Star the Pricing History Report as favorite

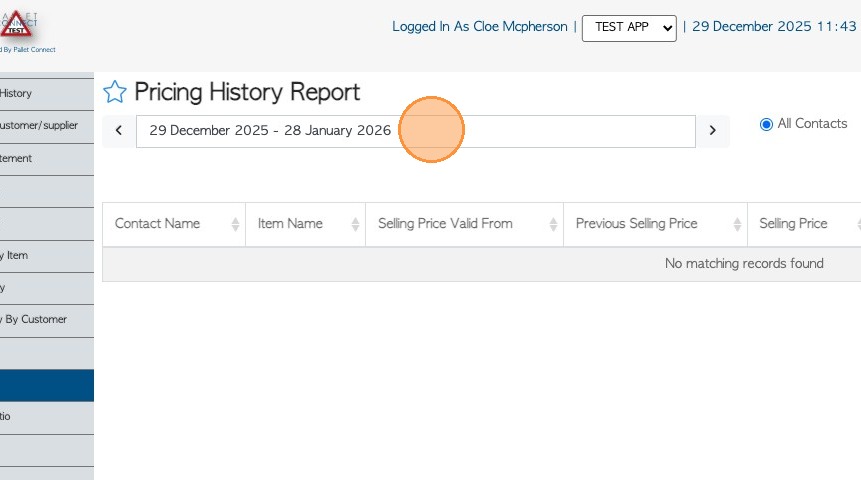click(x=115, y=93)
